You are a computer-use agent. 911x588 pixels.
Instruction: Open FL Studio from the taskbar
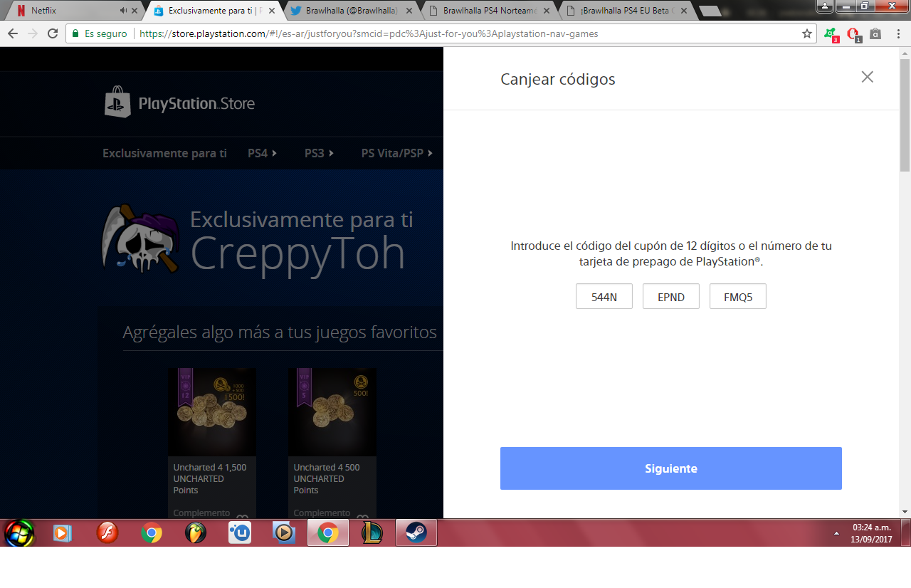click(x=195, y=532)
